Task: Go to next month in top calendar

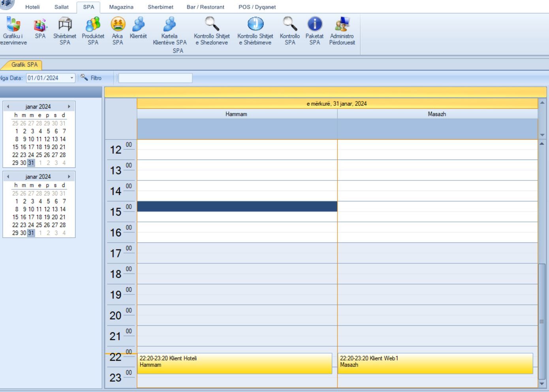Action: click(x=69, y=107)
